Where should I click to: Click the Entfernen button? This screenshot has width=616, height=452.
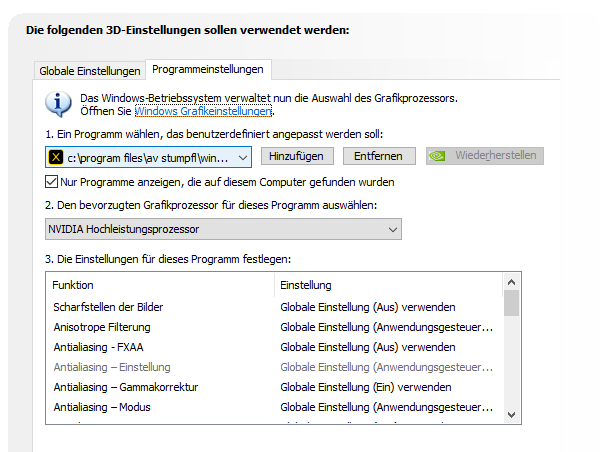(379, 156)
